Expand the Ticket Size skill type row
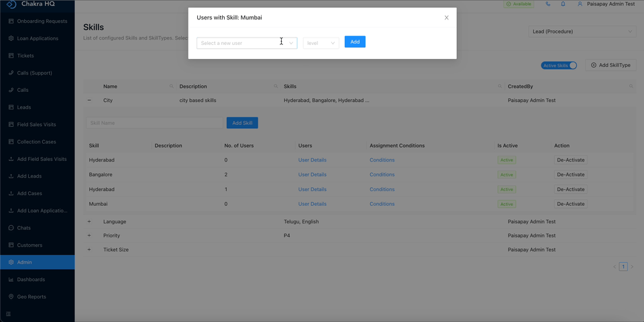 (89, 250)
